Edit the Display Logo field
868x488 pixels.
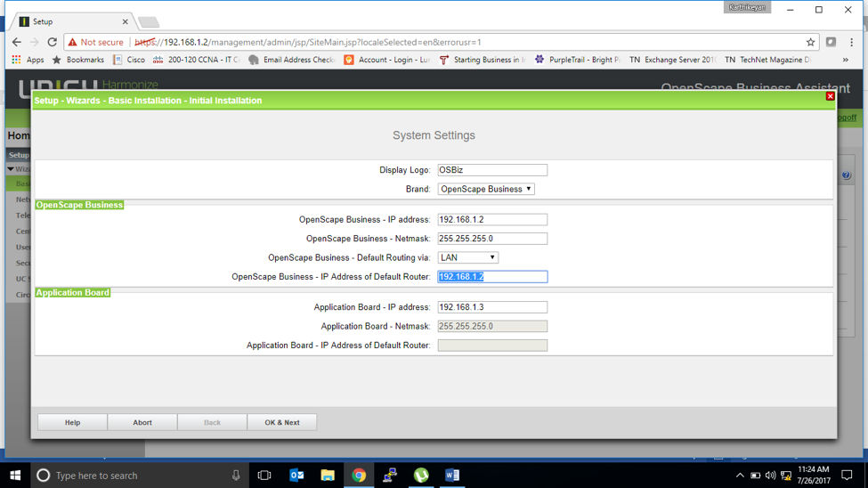(x=492, y=170)
